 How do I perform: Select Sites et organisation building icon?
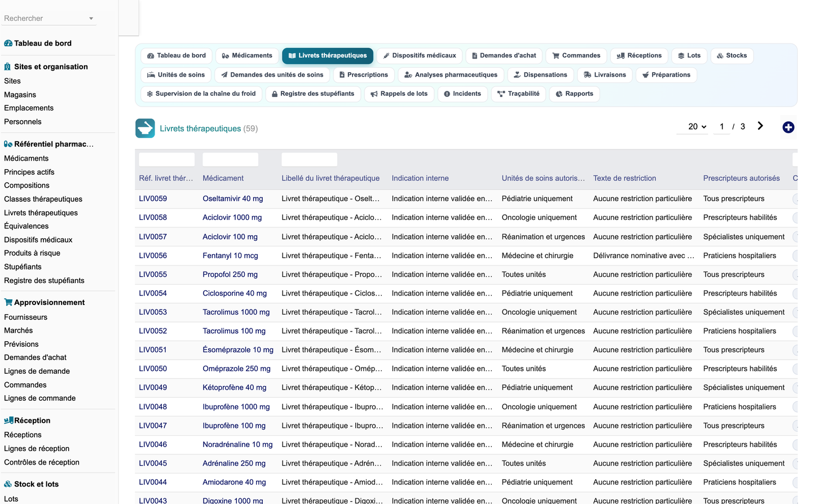7,67
